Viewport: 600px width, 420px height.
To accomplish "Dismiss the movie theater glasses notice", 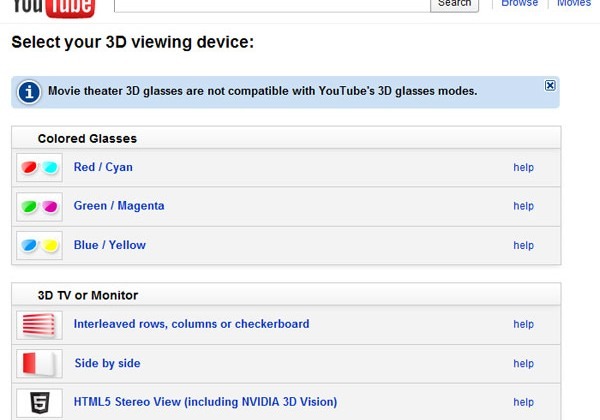I will (x=550, y=85).
